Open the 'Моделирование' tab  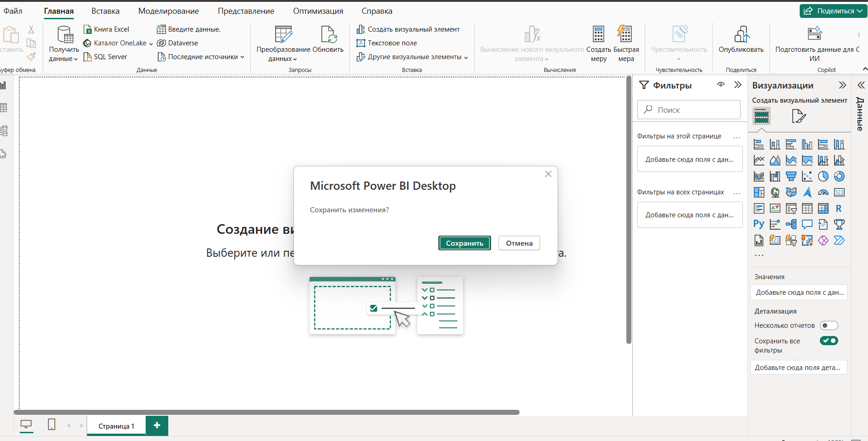tap(168, 11)
